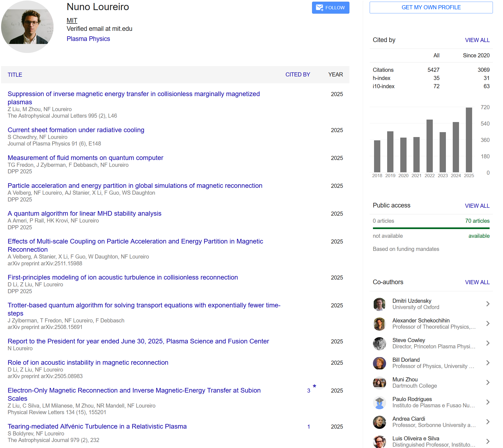Viewport: 503px width, 448px height.
Task: Open 0 articles not available link
Action: pos(383,221)
